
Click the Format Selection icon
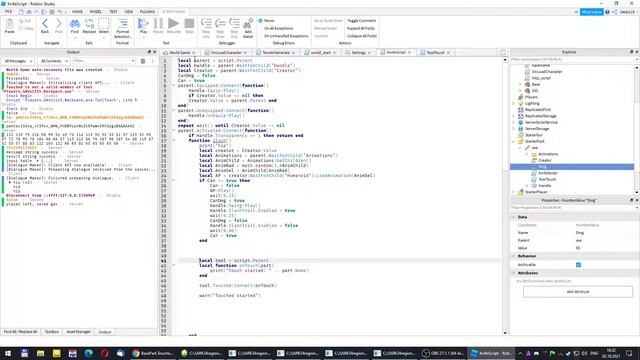coord(122,28)
